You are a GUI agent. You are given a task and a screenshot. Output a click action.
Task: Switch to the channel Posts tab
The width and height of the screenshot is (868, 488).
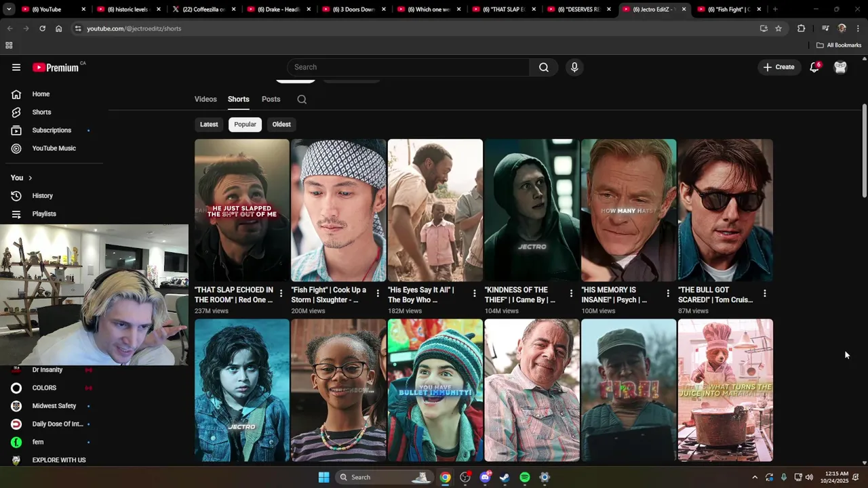point(271,99)
